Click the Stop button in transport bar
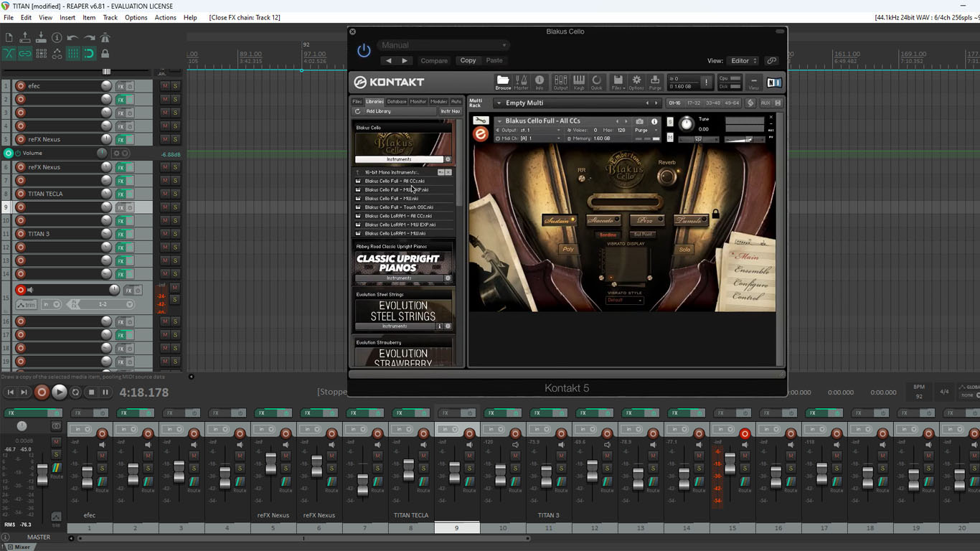The width and height of the screenshot is (980, 551). coord(91,392)
